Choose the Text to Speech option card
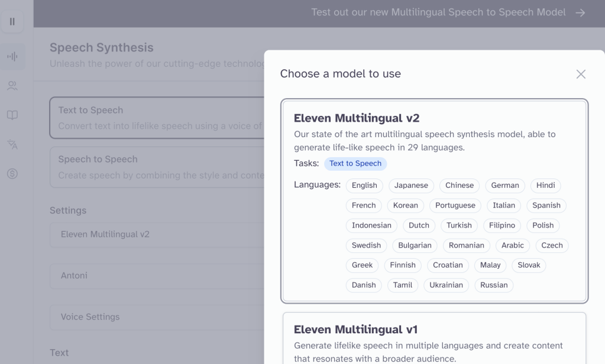 (x=157, y=118)
